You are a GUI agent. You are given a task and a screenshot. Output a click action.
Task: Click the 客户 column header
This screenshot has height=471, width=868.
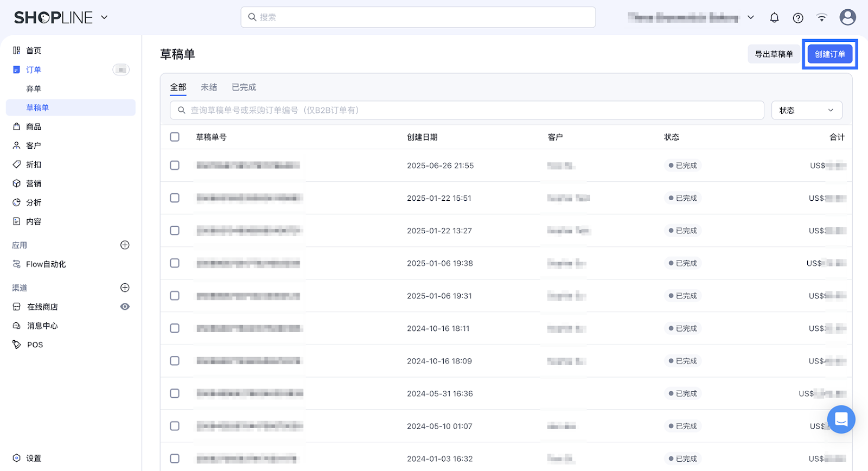pyautogui.click(x=555, y=137)
